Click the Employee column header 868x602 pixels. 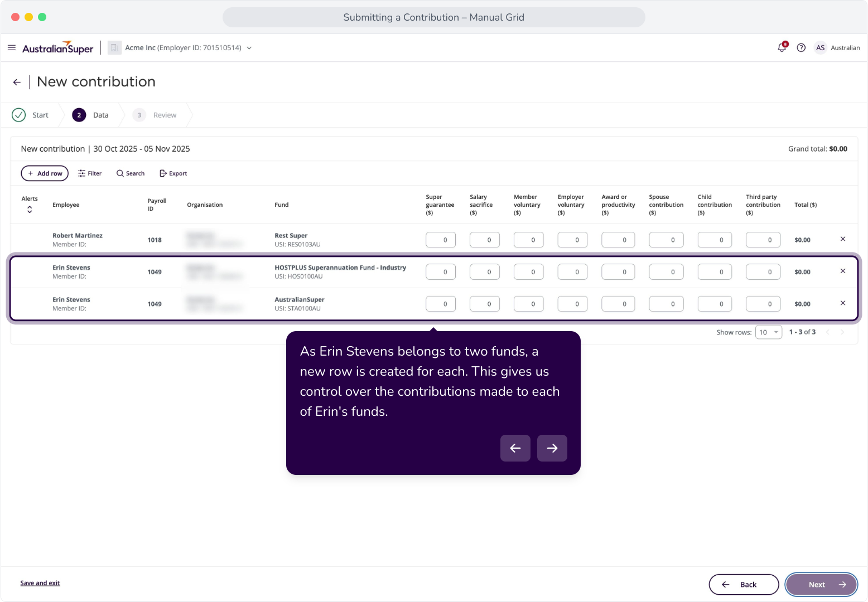(66, 205)
